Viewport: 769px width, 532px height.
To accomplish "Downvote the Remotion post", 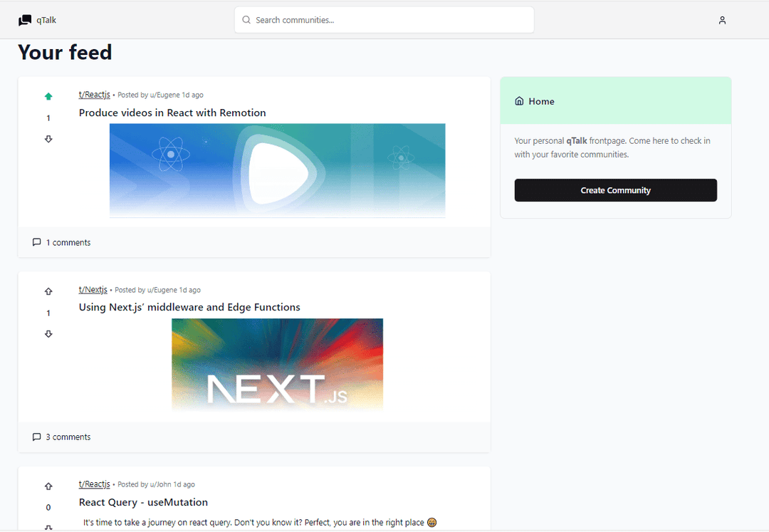I will (x=48, y=139).
